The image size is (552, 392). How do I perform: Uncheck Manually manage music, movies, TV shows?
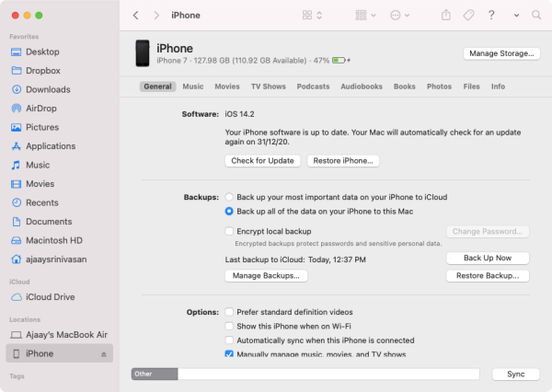pos(229,353)
